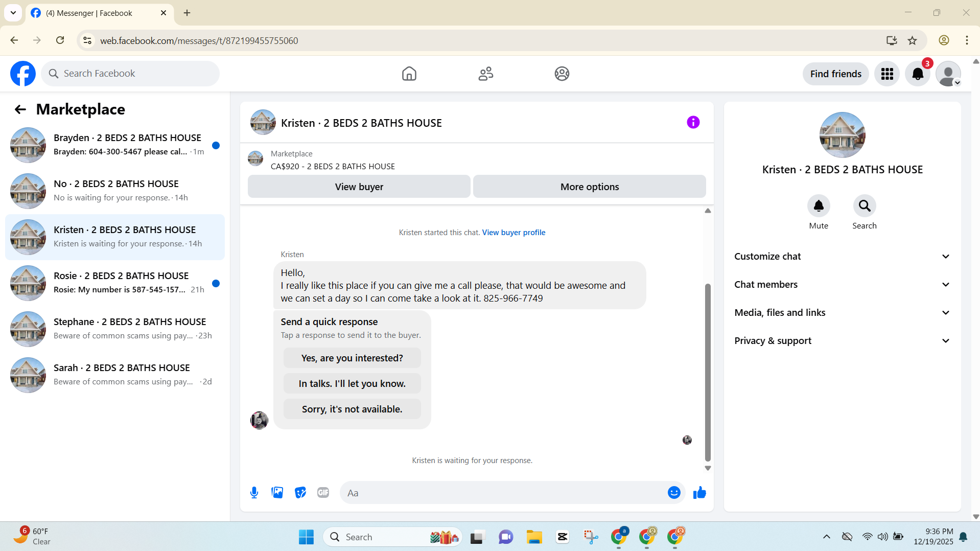Click the browser address bar URL
The width and height of the screenshot is (980, 551).
pyautogui.click(x=199, y=40)
